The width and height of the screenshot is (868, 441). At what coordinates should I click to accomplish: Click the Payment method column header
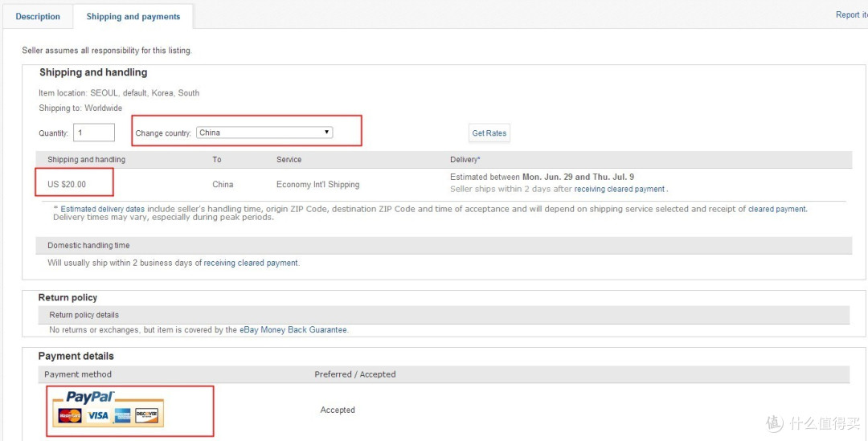tap(78, 374)
